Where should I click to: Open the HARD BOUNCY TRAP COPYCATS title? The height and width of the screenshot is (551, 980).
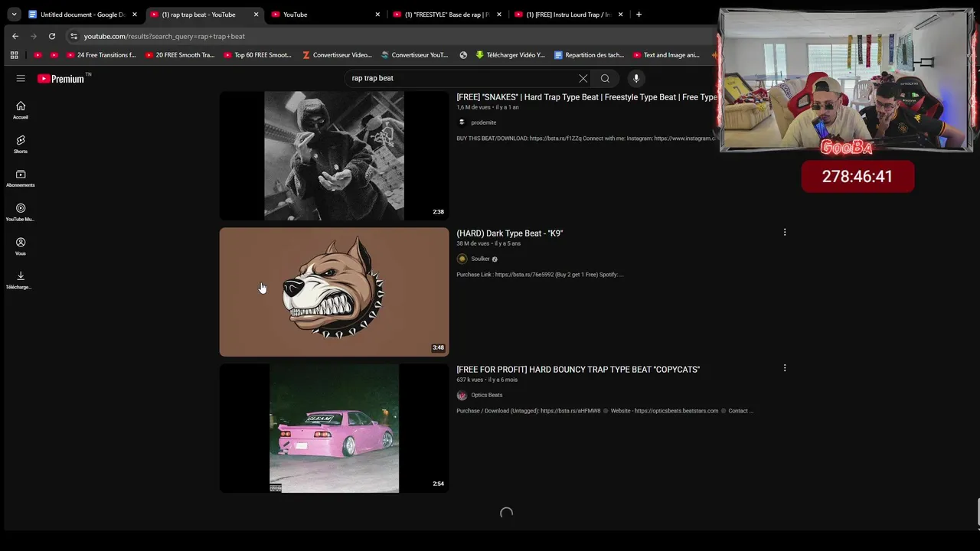[578, 370]
